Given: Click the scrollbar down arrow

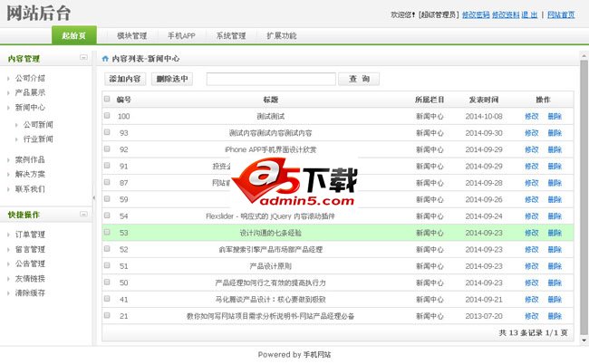Looking at the screenshot, I should [x=584, y=340].
